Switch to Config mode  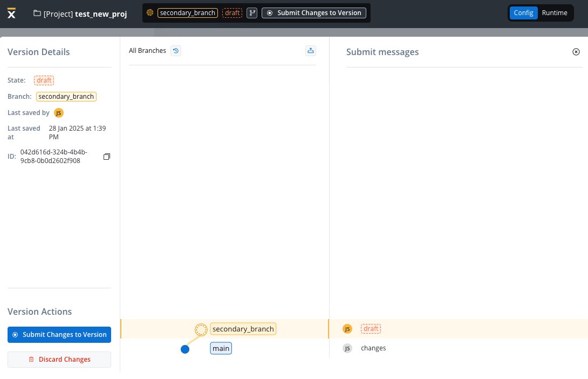[523, 13]
